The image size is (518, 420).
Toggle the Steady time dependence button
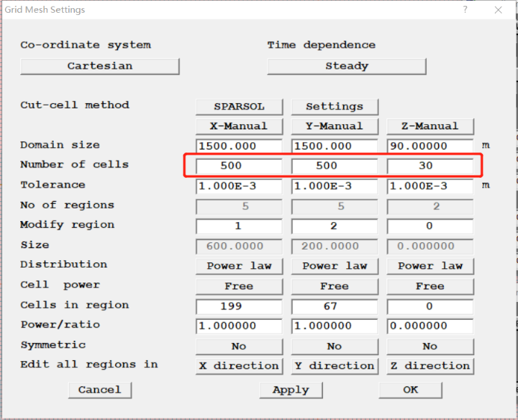click(347, 67)
